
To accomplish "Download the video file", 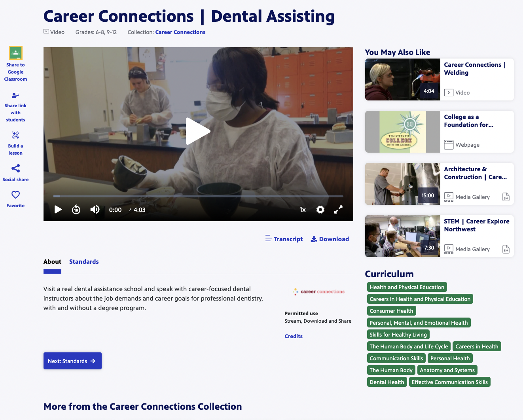I will 330,239.
